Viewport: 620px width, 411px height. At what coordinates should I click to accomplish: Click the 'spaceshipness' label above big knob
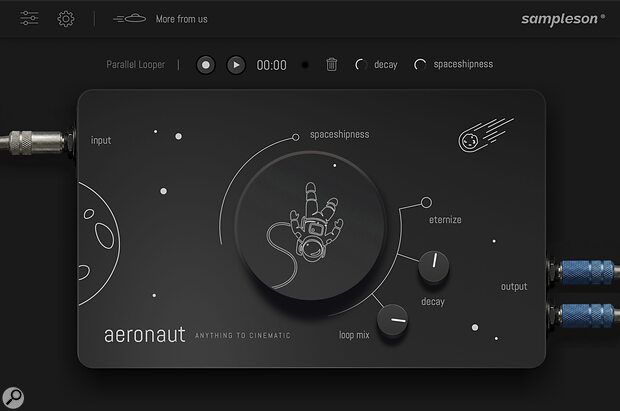[x=340, y=134]
